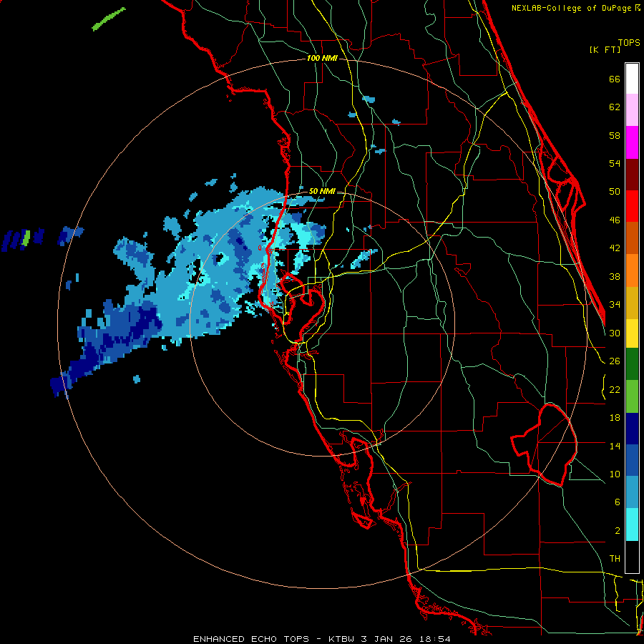The width and height of the screenshot is (644, 644).
Task: Click the dark red 54 kft legend swatch
Action: click(x=632, y=174)
